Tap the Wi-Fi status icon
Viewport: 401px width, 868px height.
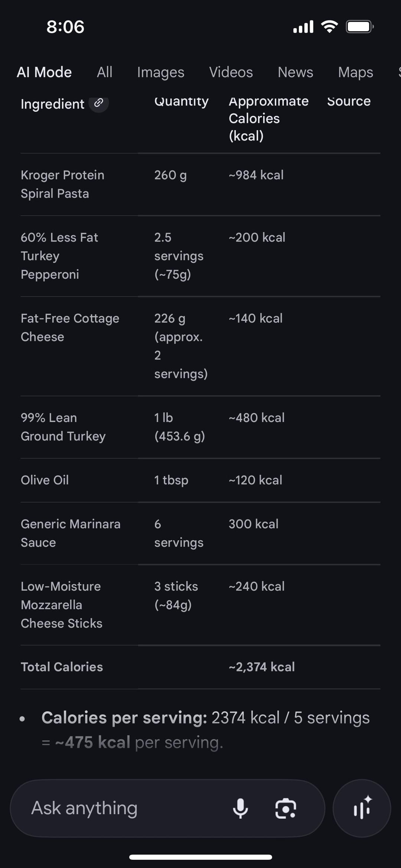point(329,27)
